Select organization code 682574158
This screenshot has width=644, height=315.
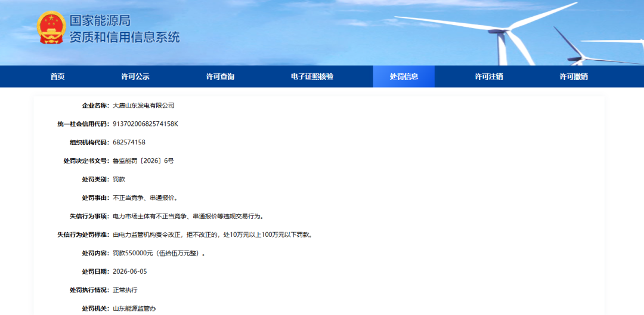[129, 143]
